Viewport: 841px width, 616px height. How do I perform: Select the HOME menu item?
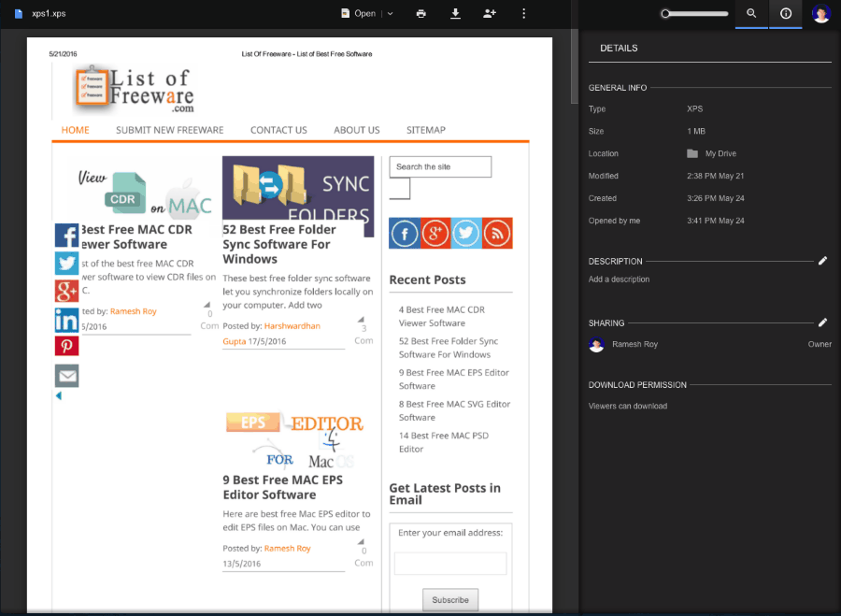[x=75, y=130]
